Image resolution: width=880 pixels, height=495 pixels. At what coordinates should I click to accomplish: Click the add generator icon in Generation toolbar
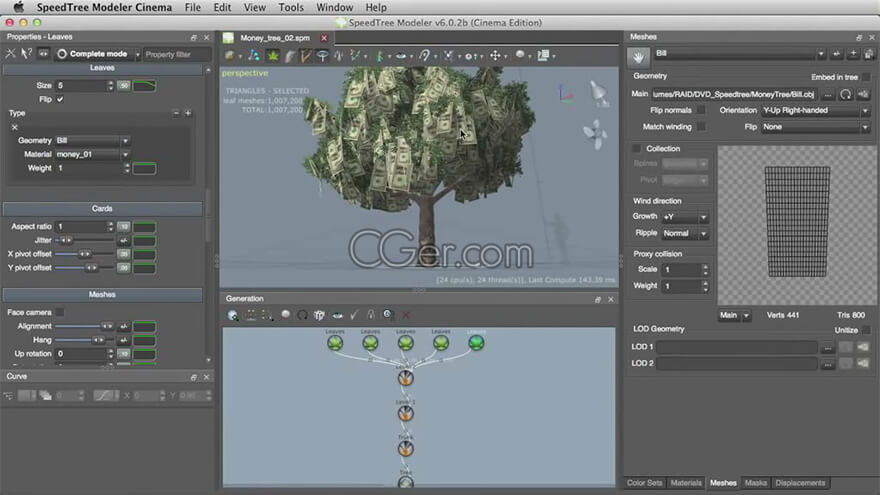pyautogui.click(x=233, y=315)
